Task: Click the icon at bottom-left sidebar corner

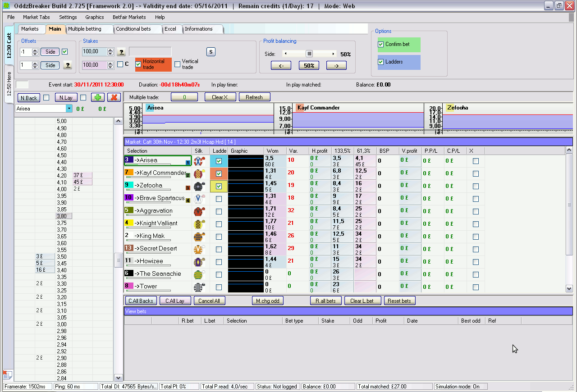Action: pyautogui.click(x=7, y=374)
